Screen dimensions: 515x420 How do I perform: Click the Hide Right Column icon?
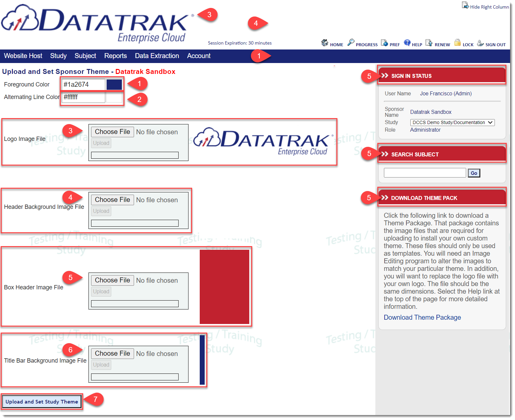(465, 5)
